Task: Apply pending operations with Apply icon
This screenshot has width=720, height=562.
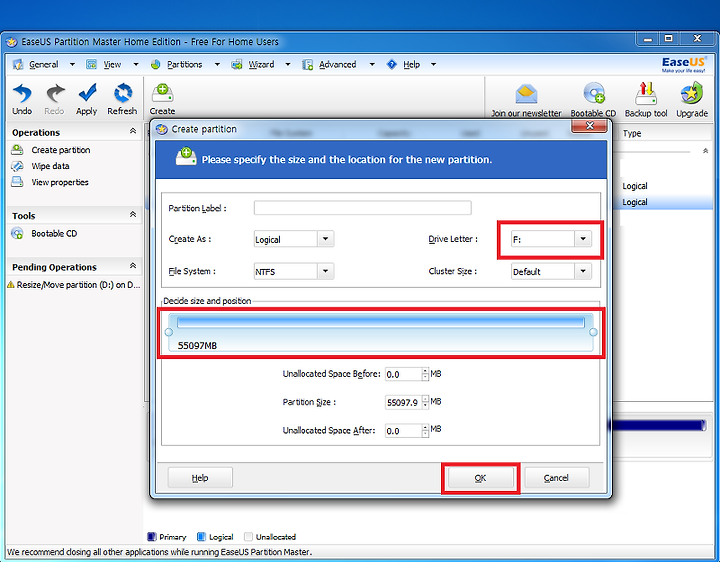Action: 87,99
